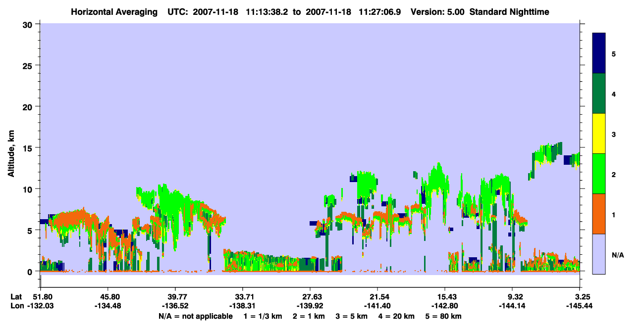The height and width of the screenshot is (330, 644).
Task: Click the lavender N/A color bar segment
Action: click(599, 254)
